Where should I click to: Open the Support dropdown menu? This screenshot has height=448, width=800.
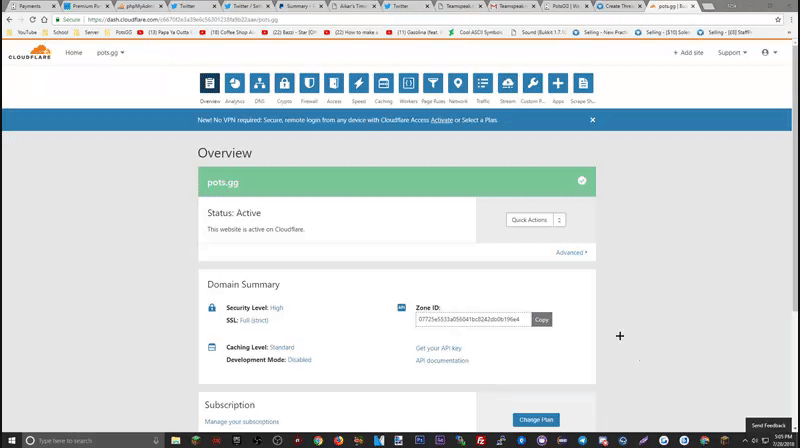tap(732, 53)
